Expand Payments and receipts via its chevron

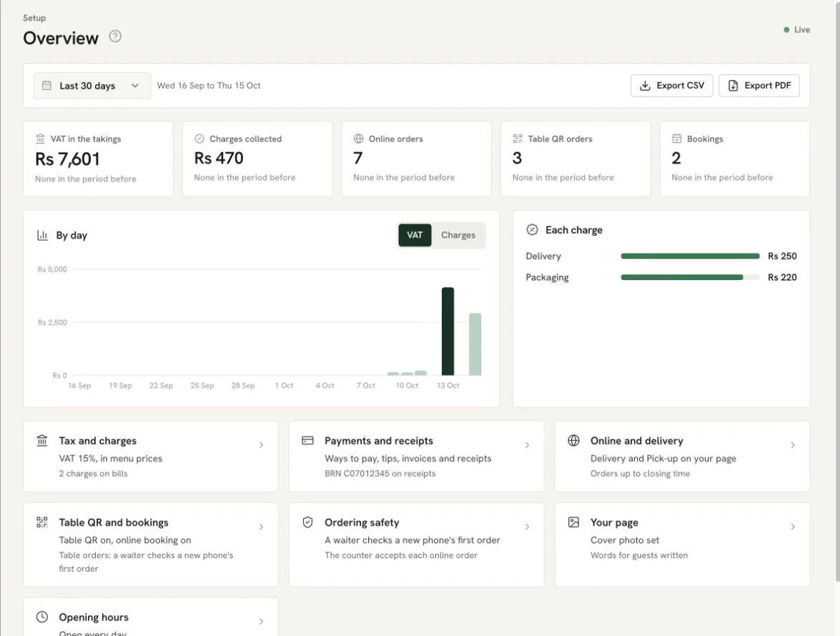[527, 445]
